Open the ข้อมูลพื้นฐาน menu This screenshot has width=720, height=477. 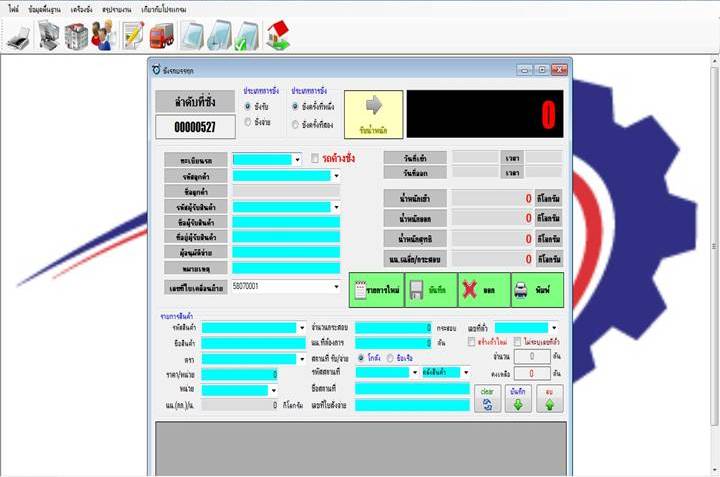pos(45,9)
